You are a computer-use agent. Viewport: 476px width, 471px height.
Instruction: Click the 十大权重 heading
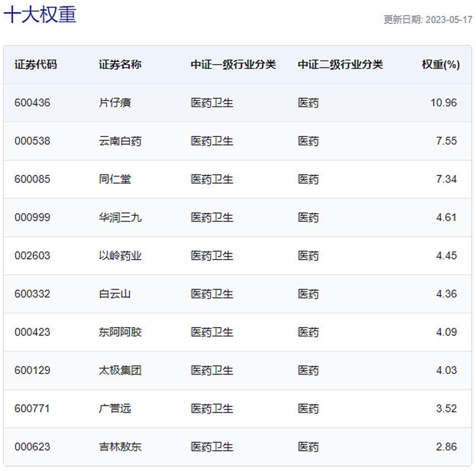click(x=40, y=15)
